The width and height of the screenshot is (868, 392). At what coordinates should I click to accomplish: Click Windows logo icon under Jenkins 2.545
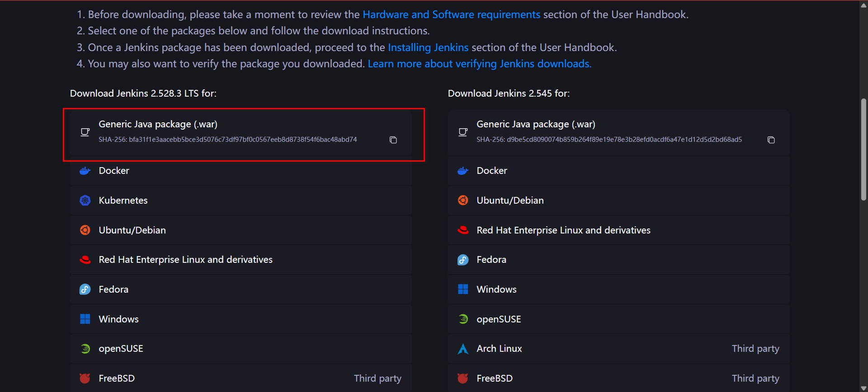tap(463, 289)
